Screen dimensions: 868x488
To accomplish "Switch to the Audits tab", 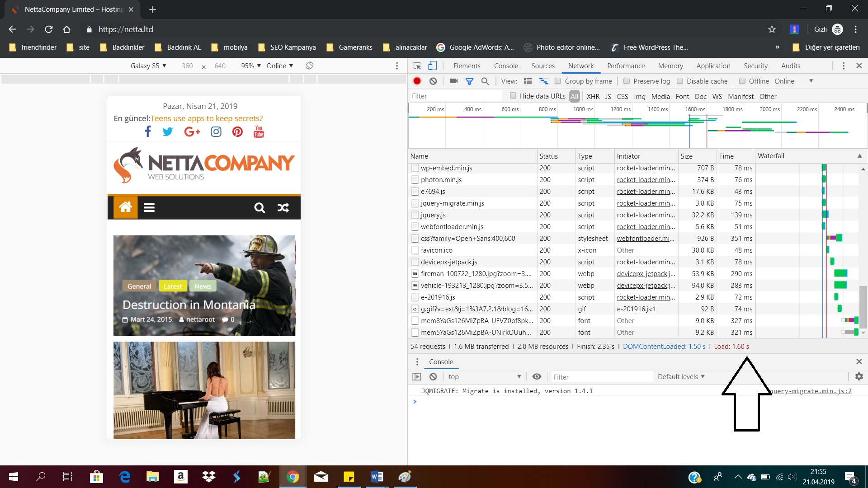I will 790,66.
